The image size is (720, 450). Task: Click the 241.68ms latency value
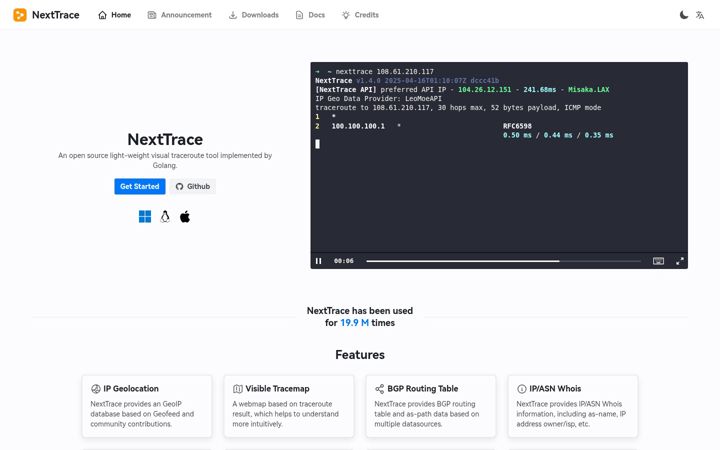point(540,90)
